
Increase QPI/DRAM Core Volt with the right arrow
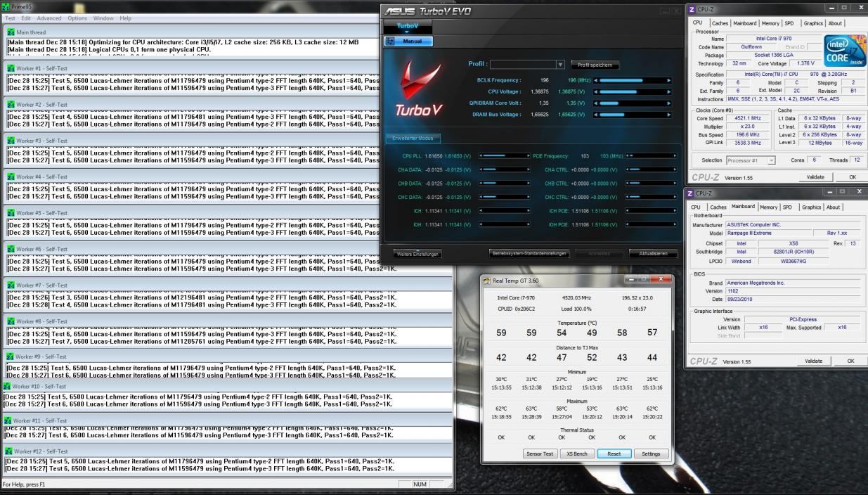[x=668, y=103]
